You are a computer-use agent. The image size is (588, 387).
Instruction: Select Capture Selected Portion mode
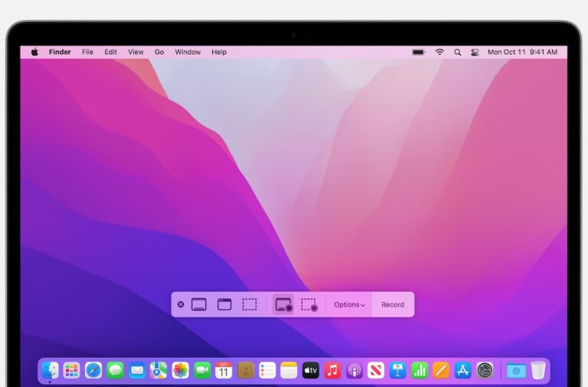[250, 304]
